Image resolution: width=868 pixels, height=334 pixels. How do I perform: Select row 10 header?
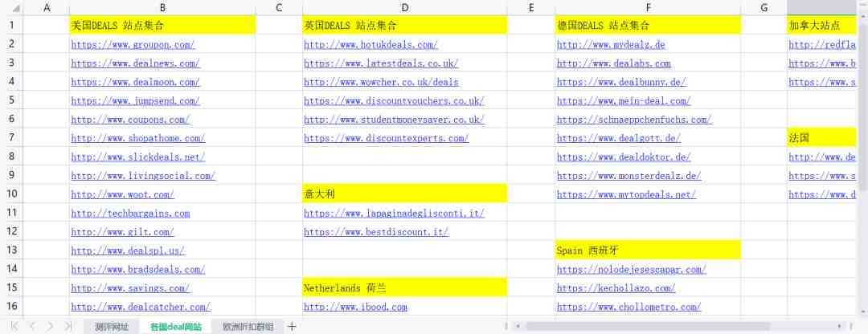tap(11, 193)
